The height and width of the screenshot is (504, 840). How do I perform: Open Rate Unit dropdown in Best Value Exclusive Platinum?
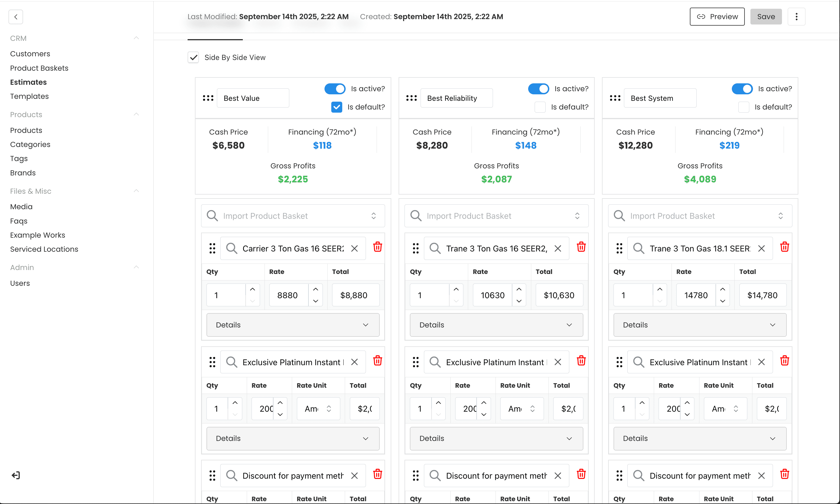pyautogui.click(x=318, y=409)
